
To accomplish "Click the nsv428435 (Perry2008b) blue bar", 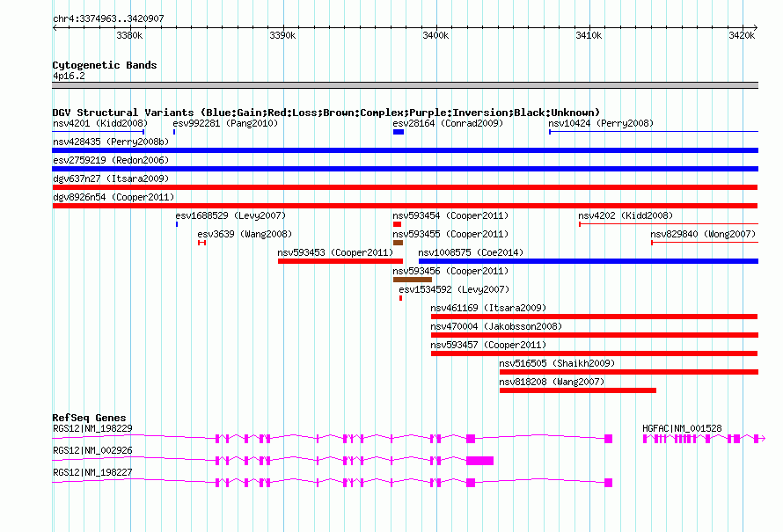I will point(405,150).
